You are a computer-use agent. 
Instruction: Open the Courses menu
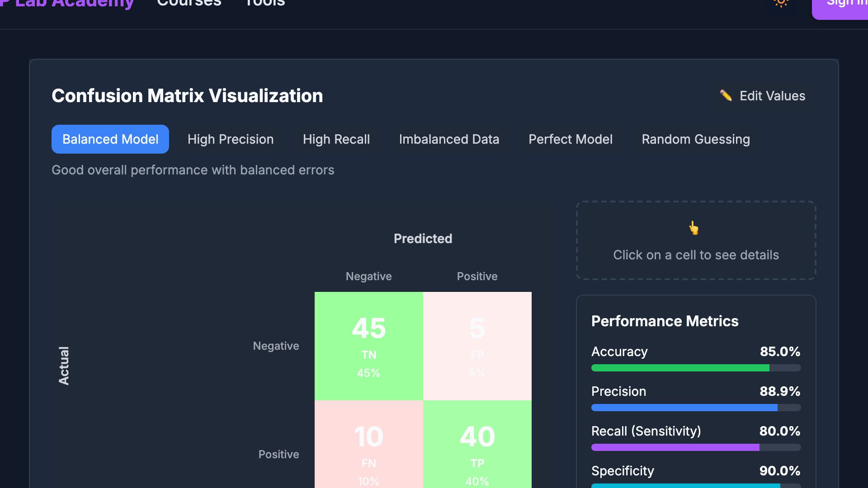point(189,4)
